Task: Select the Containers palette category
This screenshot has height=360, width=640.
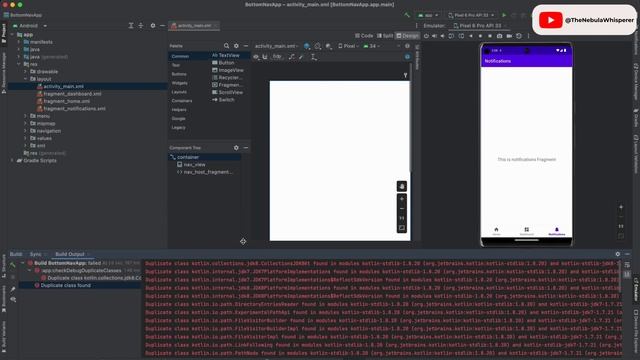Action: pyautogui.click(x=182, y=100)
